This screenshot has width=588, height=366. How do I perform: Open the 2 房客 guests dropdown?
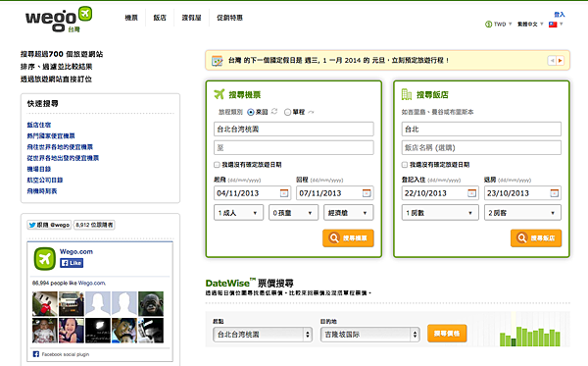point(522,213)
